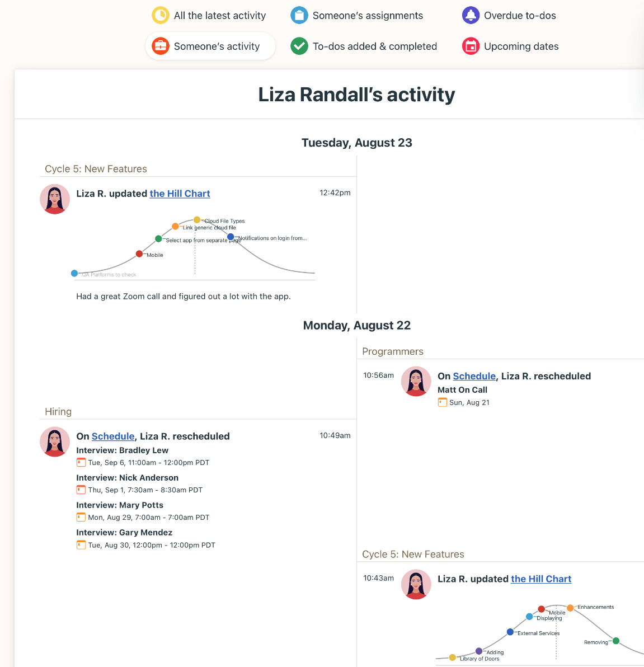Click the Monday, August 22 date heading
This screenshot has width=644, height=667.
[357, 326]
